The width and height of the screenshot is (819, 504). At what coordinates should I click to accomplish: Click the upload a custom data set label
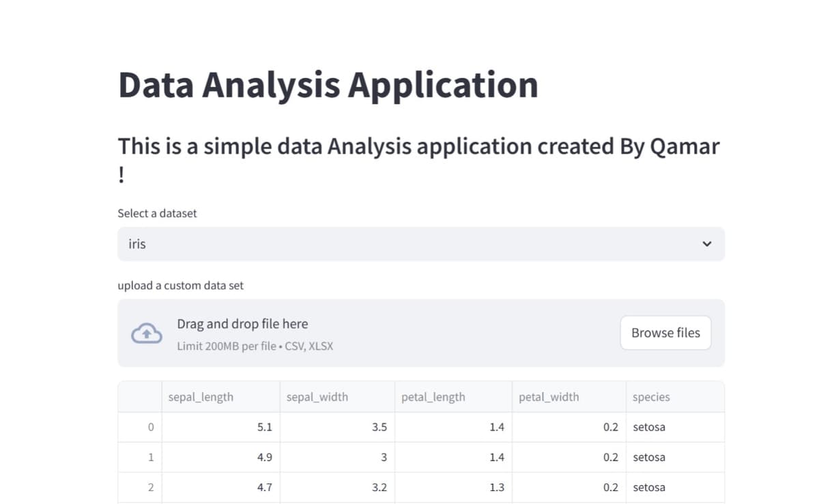coord(181,285)
